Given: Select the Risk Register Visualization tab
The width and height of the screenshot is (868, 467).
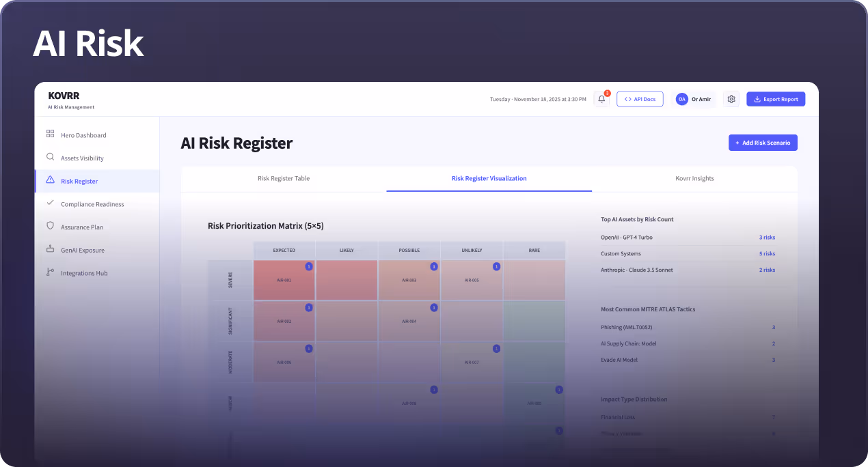Looking at the screenshot, I should click(x=489, y=179).
